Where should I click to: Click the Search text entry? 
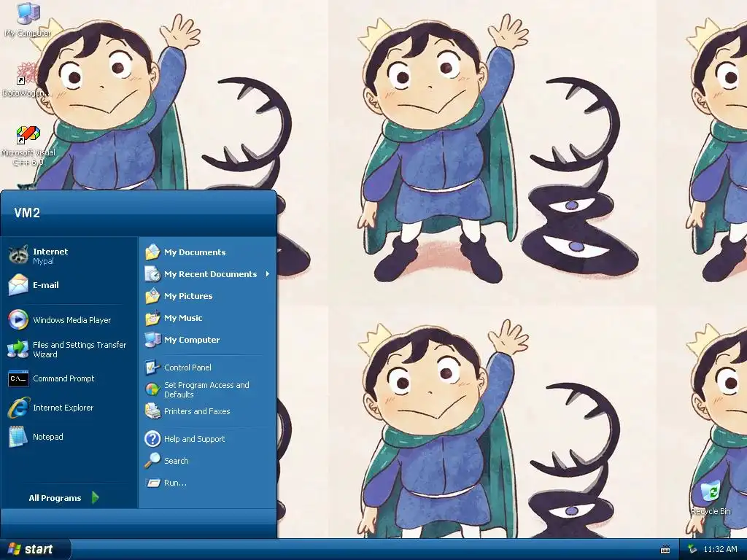point(177,461)
